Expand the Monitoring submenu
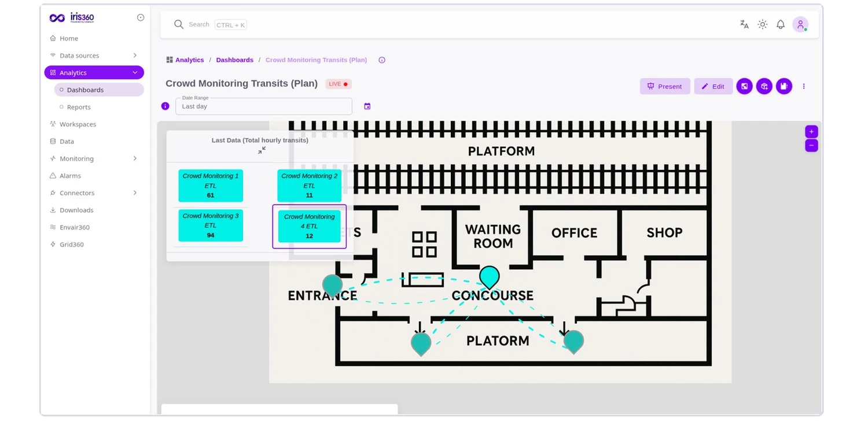Image resolution: width=868 pixels, height=422 pixels. pyautogui.click(x=135, y=158)
